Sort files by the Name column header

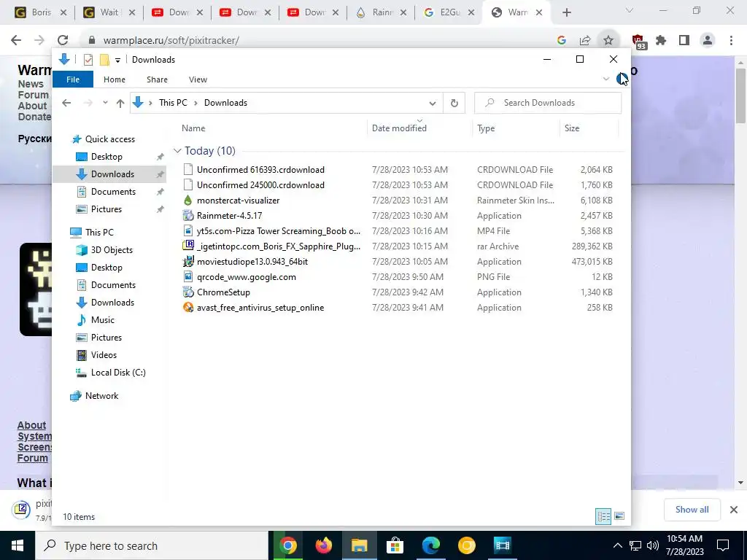193,128
